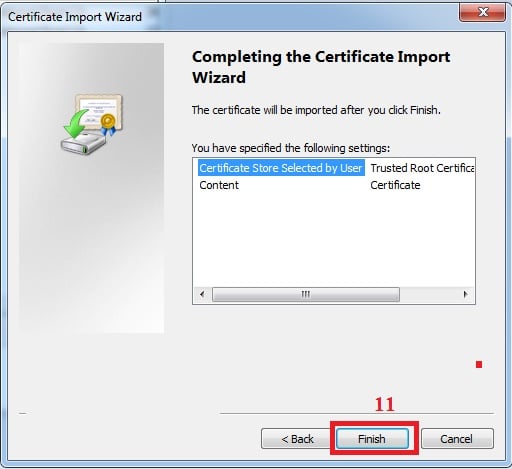Click the Certificate Import Wizard window title

(x=75, y=17)
